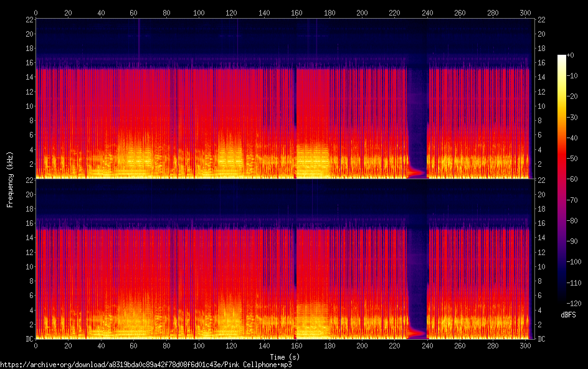Click the 60 tick on the top time axis

pos(133,12)
